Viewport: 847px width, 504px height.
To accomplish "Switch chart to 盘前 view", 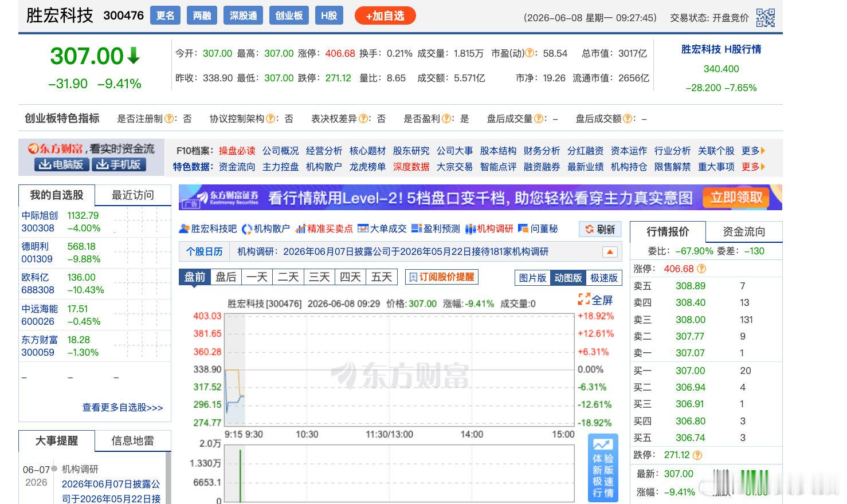I will tap(195, 277).
